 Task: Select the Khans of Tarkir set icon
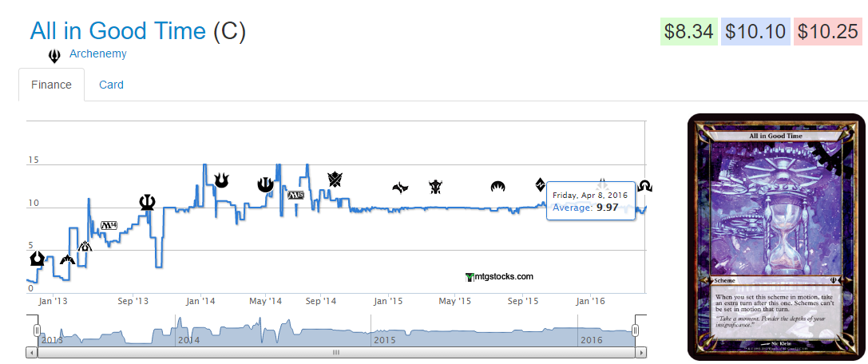(x=335, y=179)
